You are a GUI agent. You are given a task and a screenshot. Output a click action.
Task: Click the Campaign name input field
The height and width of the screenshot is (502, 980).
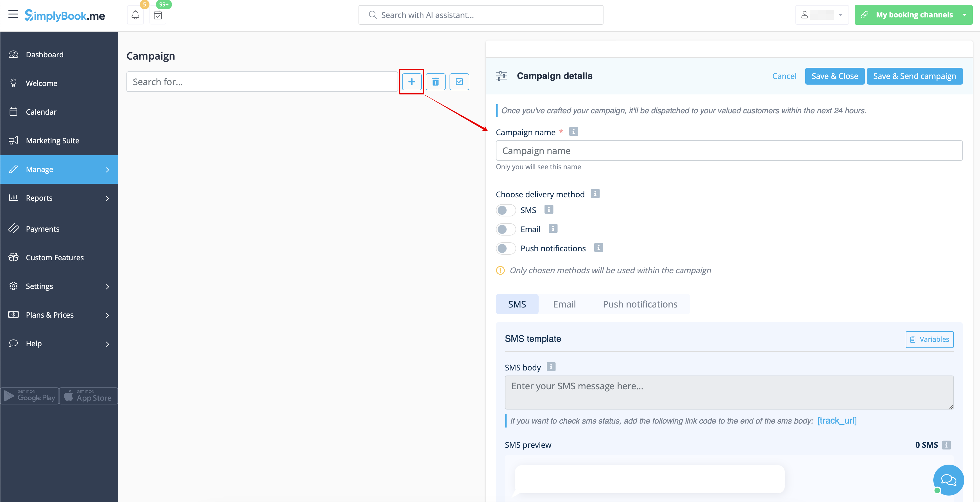tap(729, 151)
